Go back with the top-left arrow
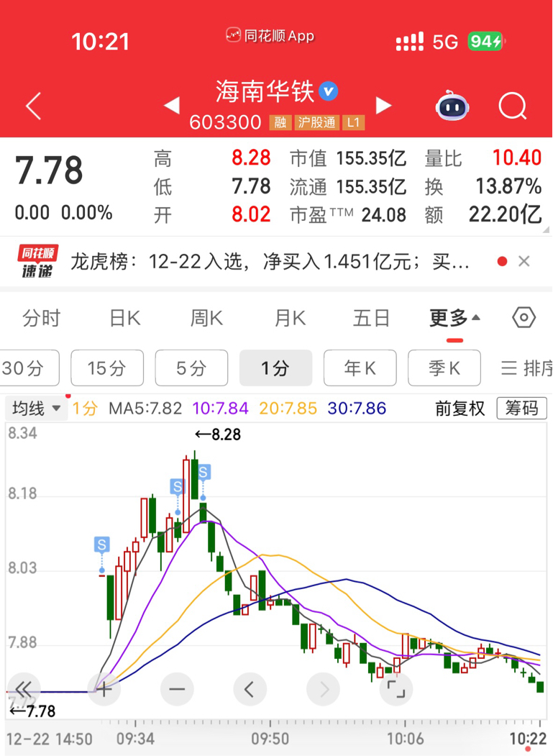The width and height of the screenshot is (553, 756). [33, 106]
